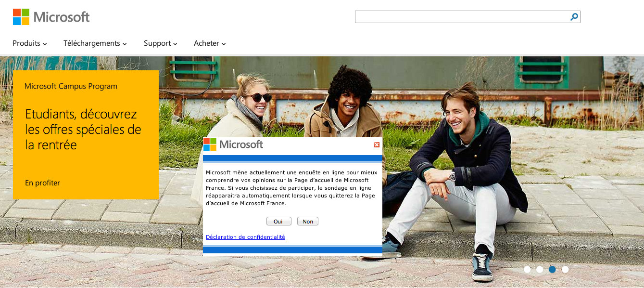Decline the survey by clicking Non

point(308,222)
